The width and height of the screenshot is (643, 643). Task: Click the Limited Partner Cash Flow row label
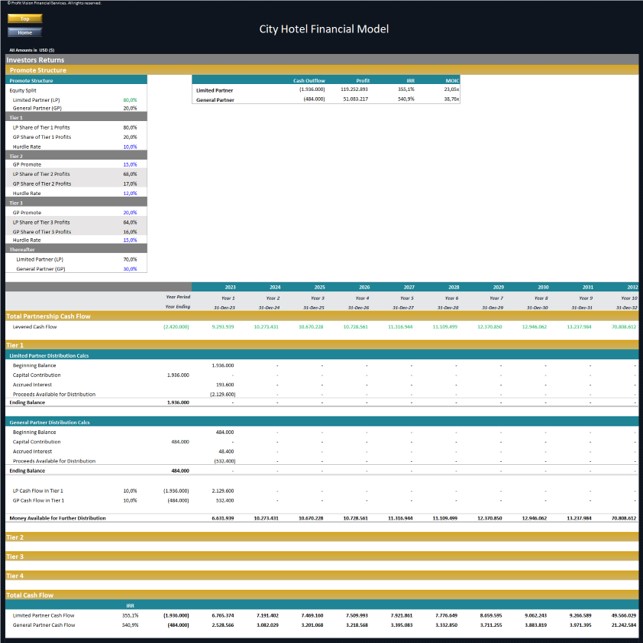43,616
